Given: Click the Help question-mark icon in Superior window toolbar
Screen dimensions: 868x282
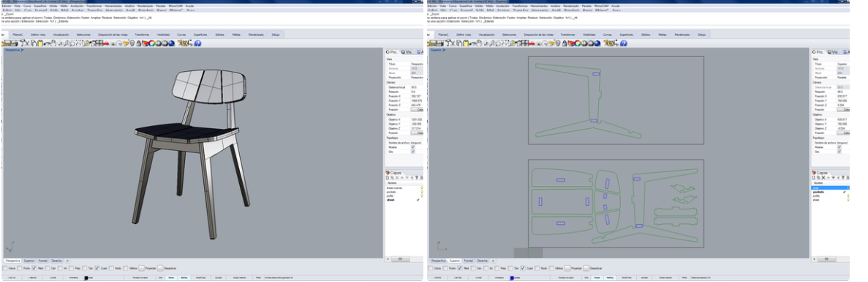Looking at the screenshot, I should click(x=623, y=43).
